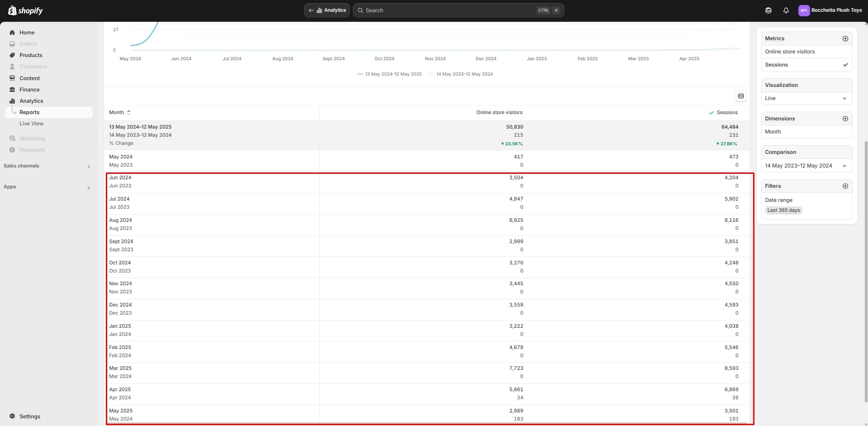868x426 pixels.
Task: Click the Shopify logo
Action: 25,10
